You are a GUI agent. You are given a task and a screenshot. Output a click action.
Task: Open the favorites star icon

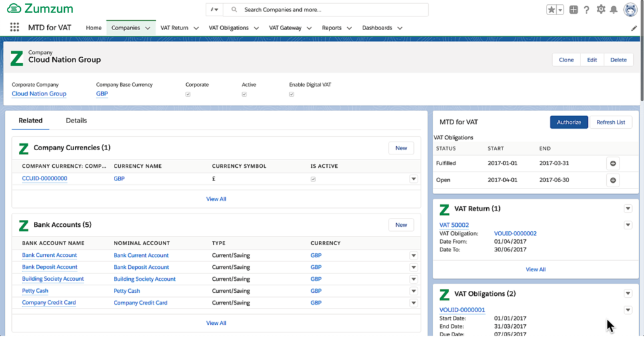click(x=551, y=9)
